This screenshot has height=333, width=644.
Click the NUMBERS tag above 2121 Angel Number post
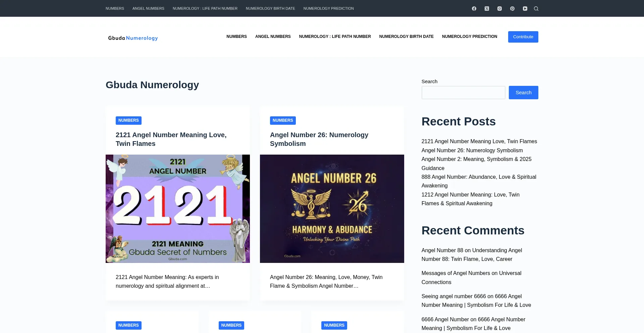point(128,120)
